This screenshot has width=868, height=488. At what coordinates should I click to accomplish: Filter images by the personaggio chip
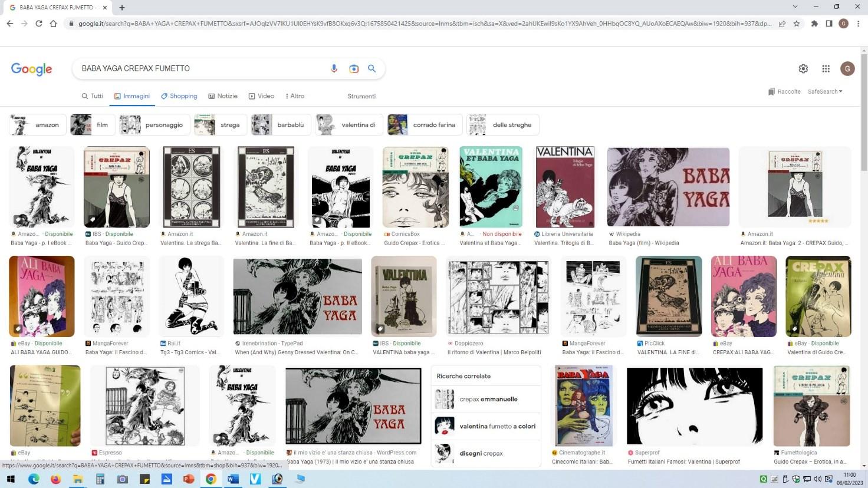tap(154, 125)
